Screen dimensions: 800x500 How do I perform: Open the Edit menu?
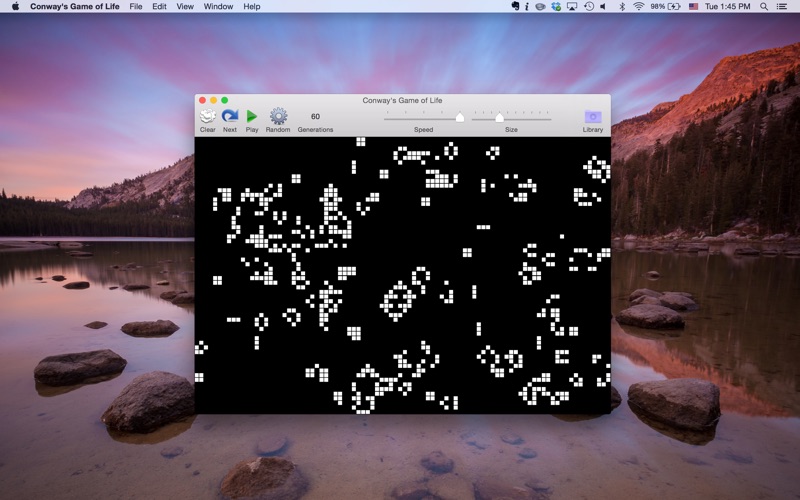[159, 6]
